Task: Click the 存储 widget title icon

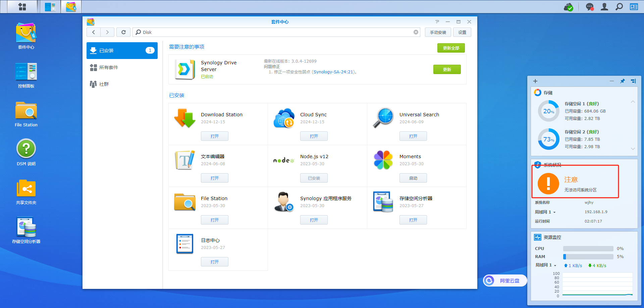Action: point(538,93)
